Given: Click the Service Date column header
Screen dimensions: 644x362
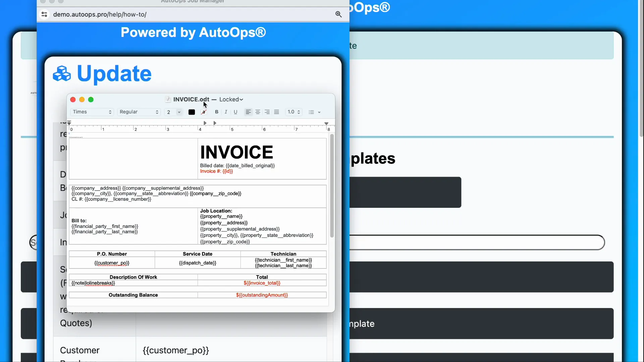Looking at the screenshot, I should point(198,254).
